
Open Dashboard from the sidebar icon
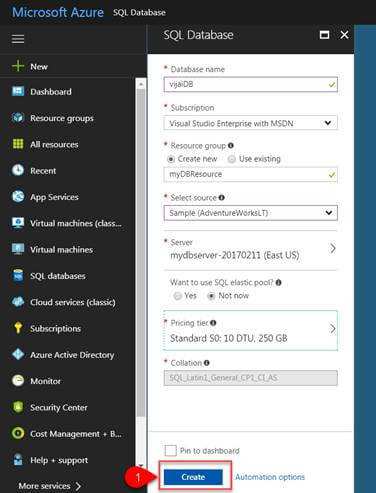pyautogui.click(x=18, y=91)
